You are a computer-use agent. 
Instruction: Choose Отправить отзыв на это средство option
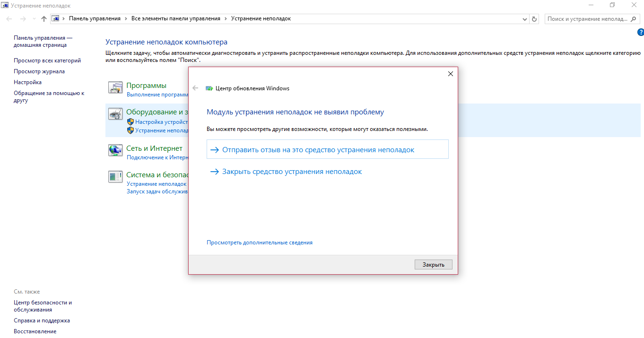pyautogui.click(x=328, y=149)
